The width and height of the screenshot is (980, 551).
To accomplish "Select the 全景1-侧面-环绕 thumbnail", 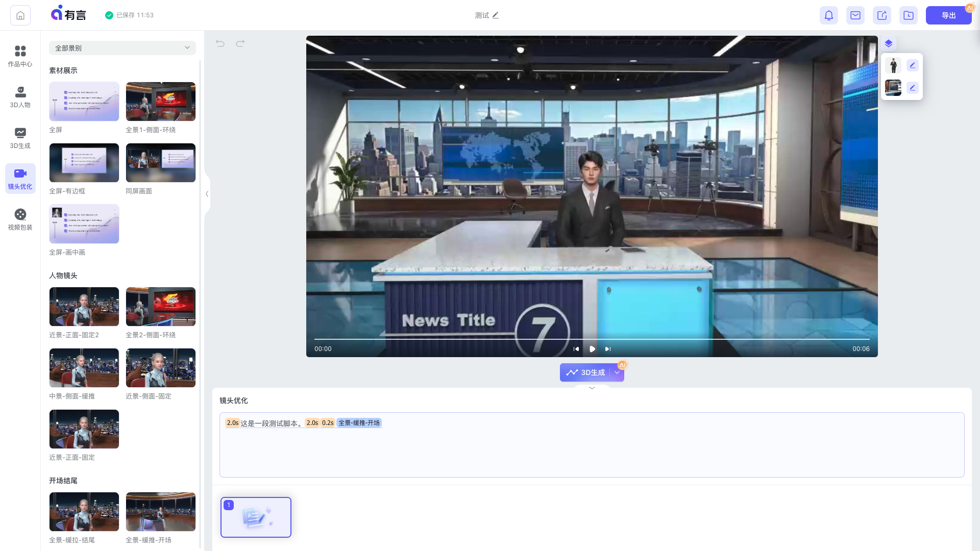I will pos(161,102).
